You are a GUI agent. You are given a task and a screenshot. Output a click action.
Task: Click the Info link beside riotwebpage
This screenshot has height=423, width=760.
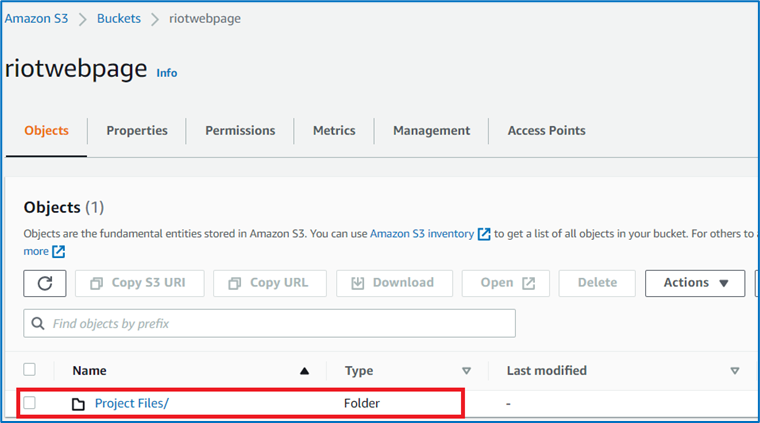pyautogui.click(x=167, y=73)
